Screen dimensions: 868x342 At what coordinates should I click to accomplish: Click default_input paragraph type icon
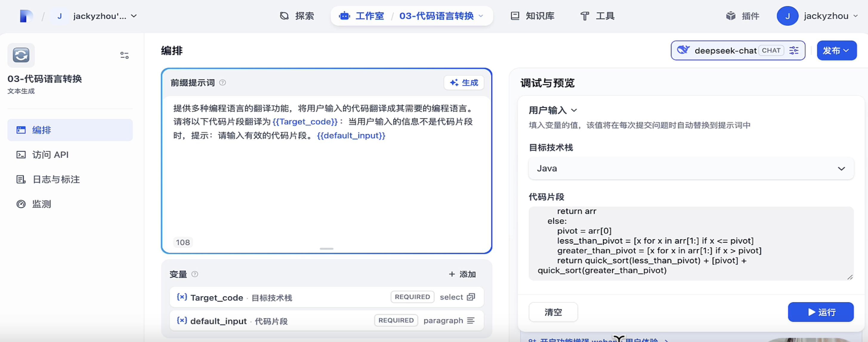(x=471, y=321)
